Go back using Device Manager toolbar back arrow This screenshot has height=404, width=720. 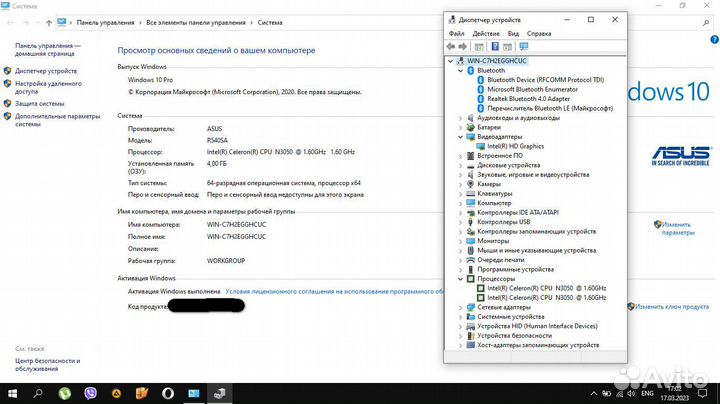point(450,46)
